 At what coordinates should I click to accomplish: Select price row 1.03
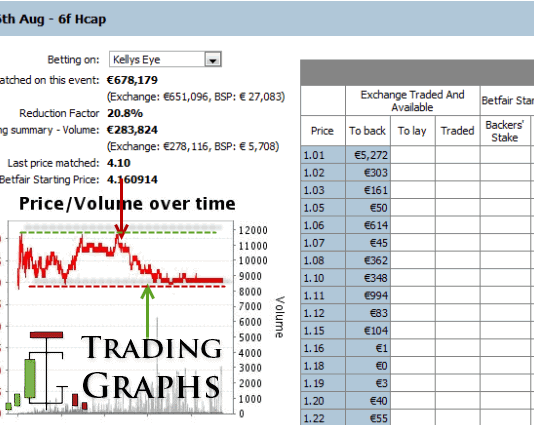323,190
